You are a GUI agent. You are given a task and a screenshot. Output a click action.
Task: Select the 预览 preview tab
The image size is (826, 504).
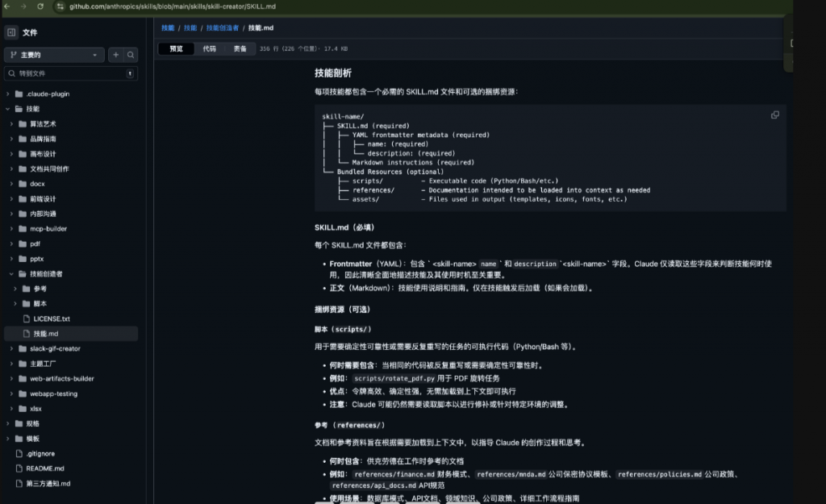(176, 48)
